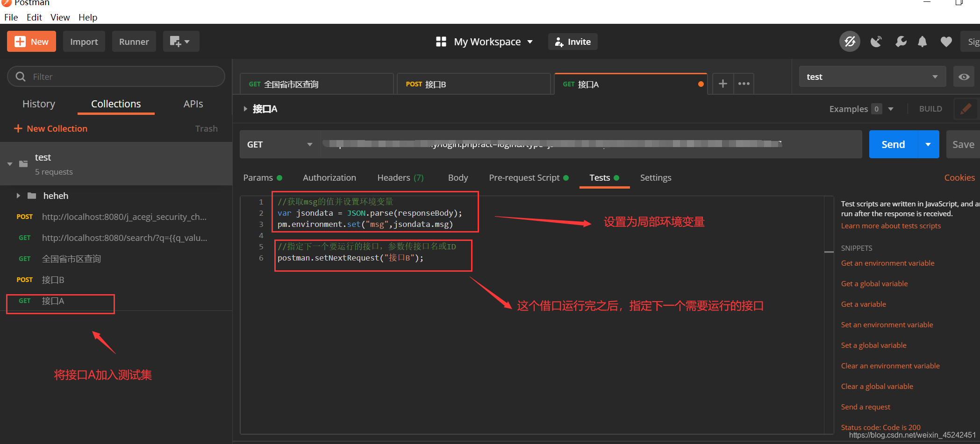Switch to the APIs tab
Viewport: 980px width, 444px height.
(193, 104)
